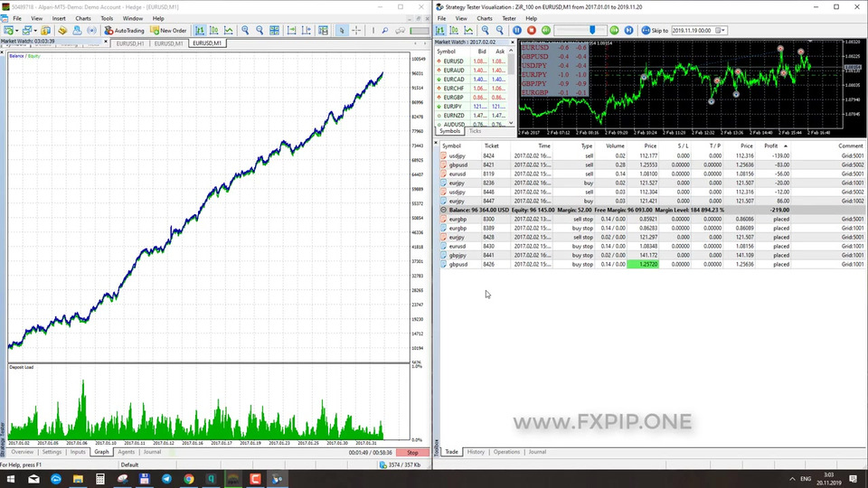Click zoom out icon in left MetaTrader toolbar

(x=259, y=31)
